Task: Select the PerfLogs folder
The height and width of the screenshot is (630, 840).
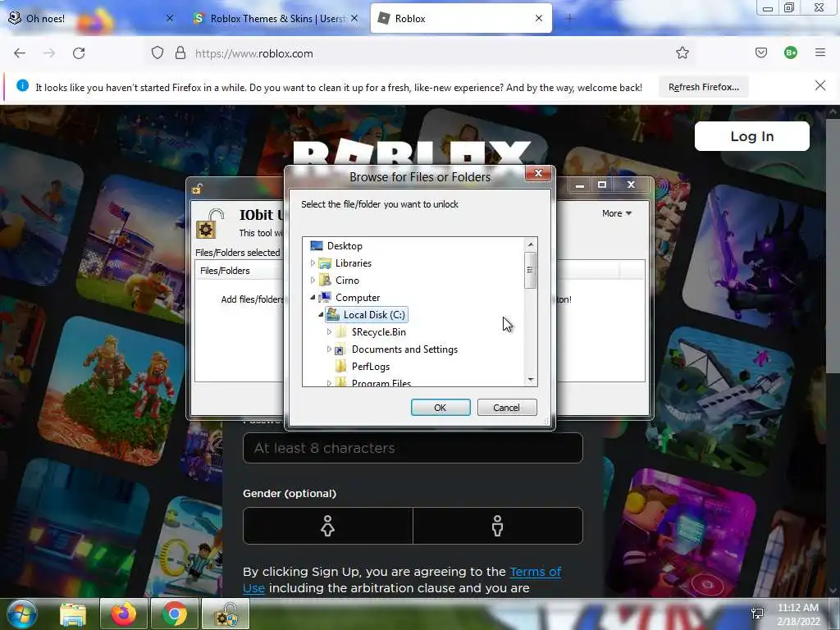Action: (x=370, y=367)
